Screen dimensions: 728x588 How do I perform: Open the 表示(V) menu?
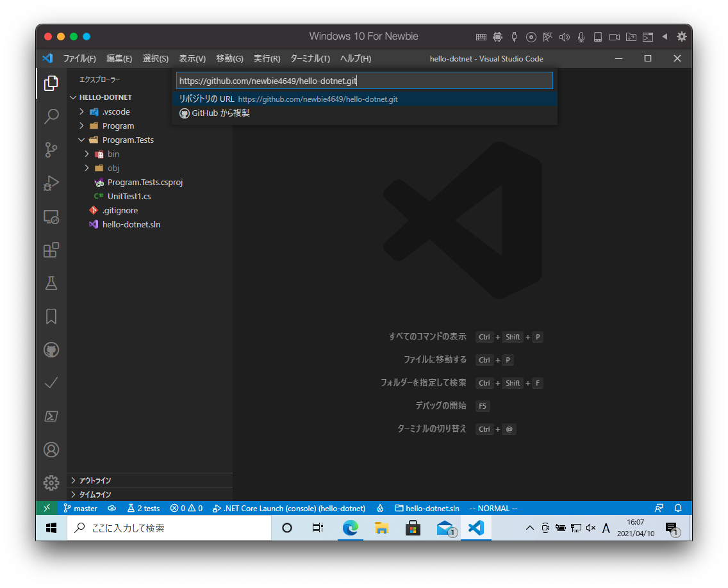click(192, 58)
